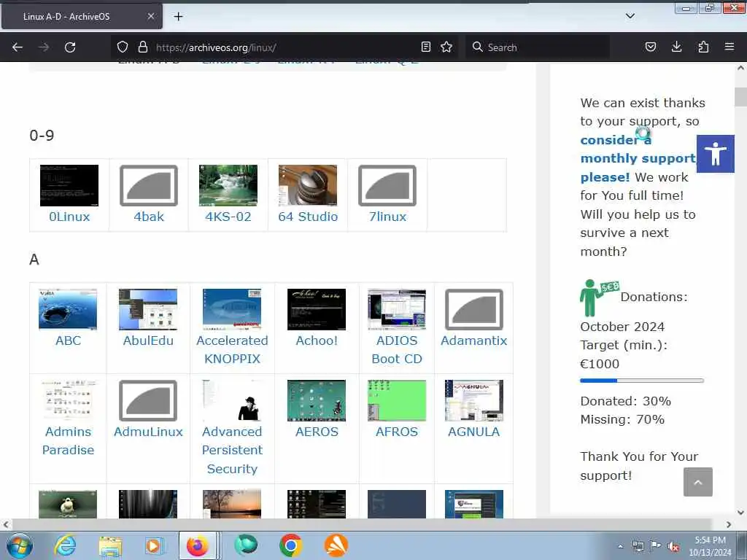This screenshot has width=747, height=560.
Task: Click the muted volume tray icon
Action: click(673, 546)
